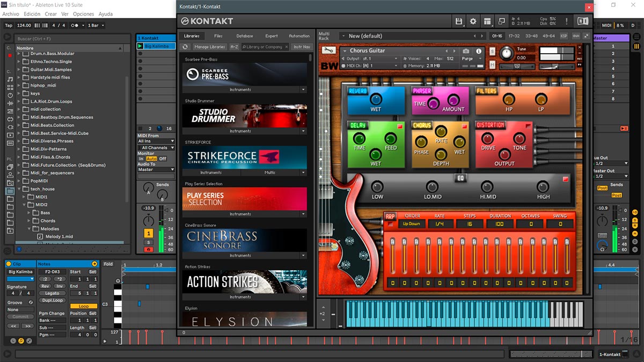Open Kontakt Automation tab
644x362 pixels.
pyautogui.click(x=299, y=36)
